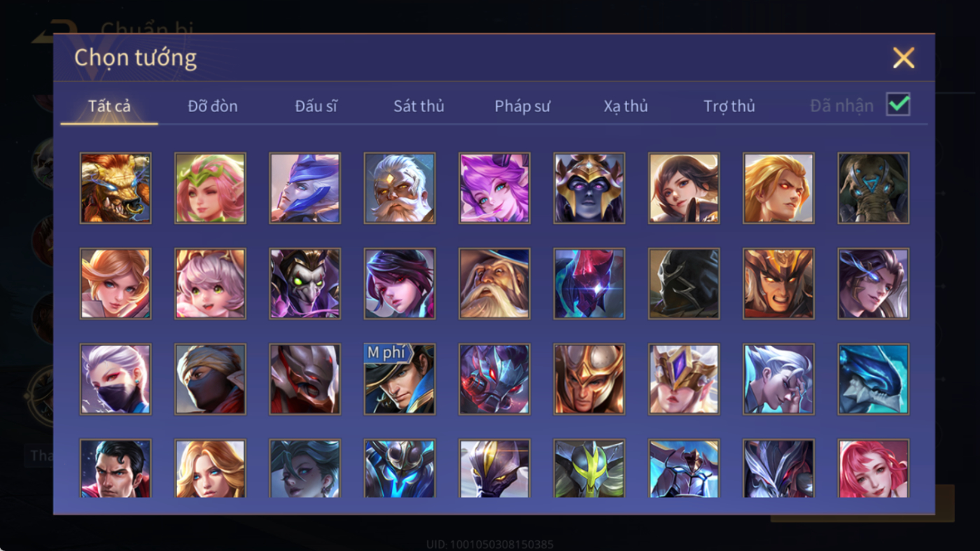Pick the old wizard with hat portrait
This screenshot has height=551, width=980.
click(x=494, y=284)
